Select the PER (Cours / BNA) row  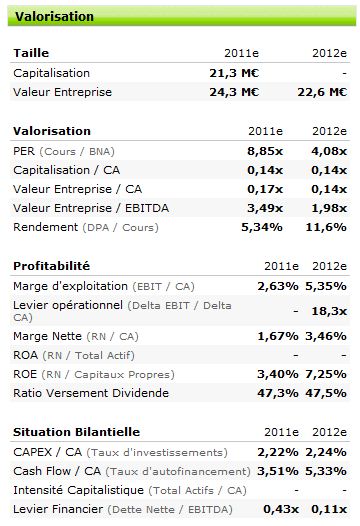pos(180,151)
